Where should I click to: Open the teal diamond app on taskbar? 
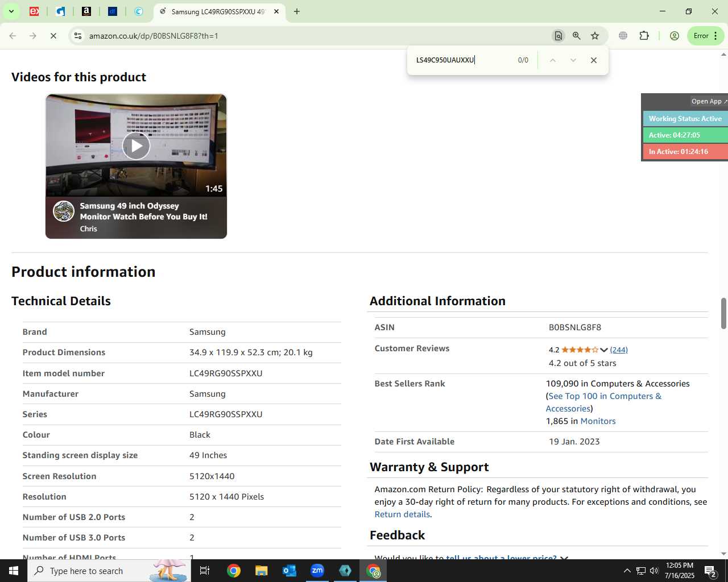click(x=345, y=571)
